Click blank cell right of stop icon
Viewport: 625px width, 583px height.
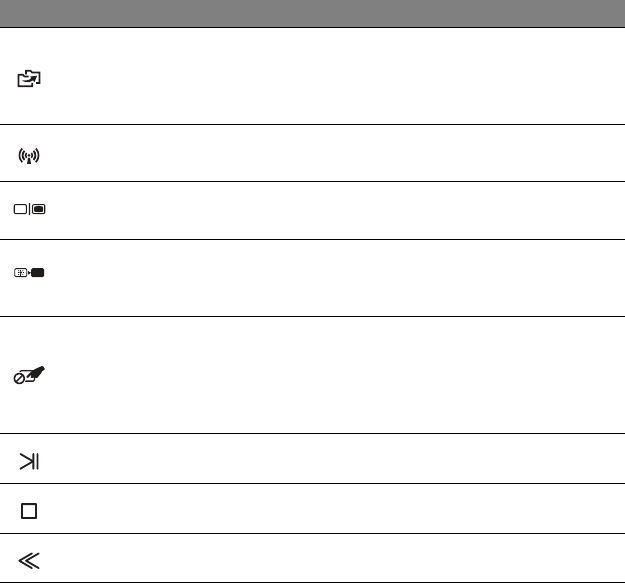coord(340,509)
